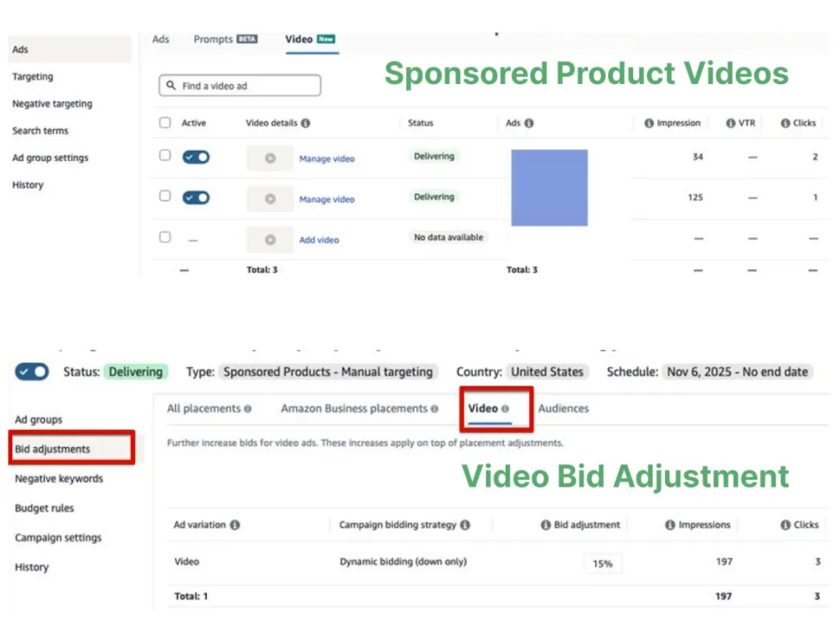Open info icon beside Ads column header

(x=529, y=123)
